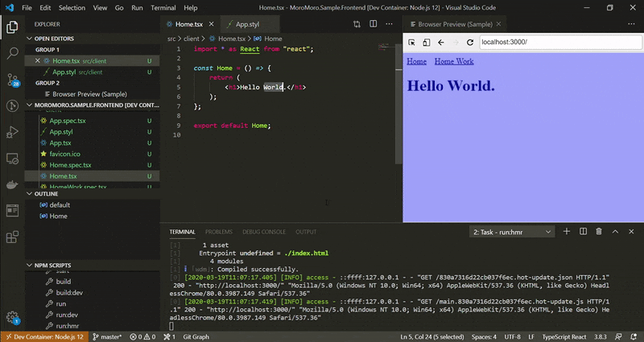Reload the browser preview page

[471, 42]
